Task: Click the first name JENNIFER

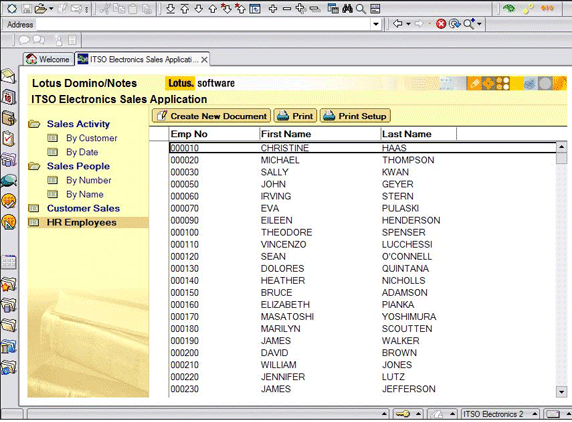Action: pyautogui.click(x=283, y=377)
